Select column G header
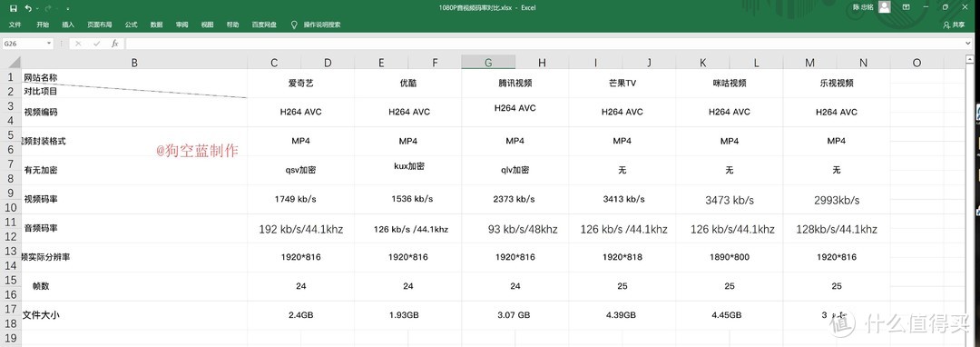This screenshot has width=980, height=347. tap(488, 62)
